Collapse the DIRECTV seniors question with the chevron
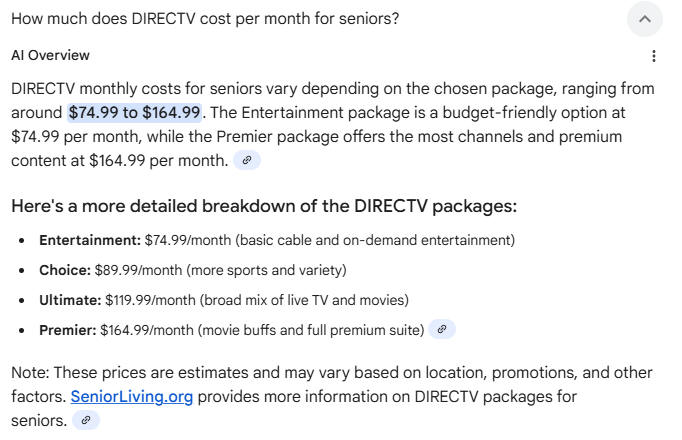This screenshot has height=440, width=682. 645,19
